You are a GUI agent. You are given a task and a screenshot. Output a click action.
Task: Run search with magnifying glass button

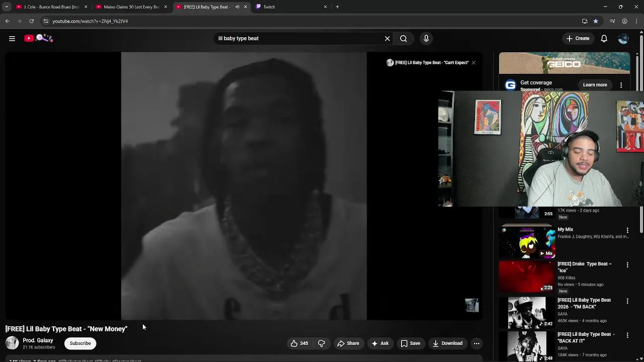404,38
